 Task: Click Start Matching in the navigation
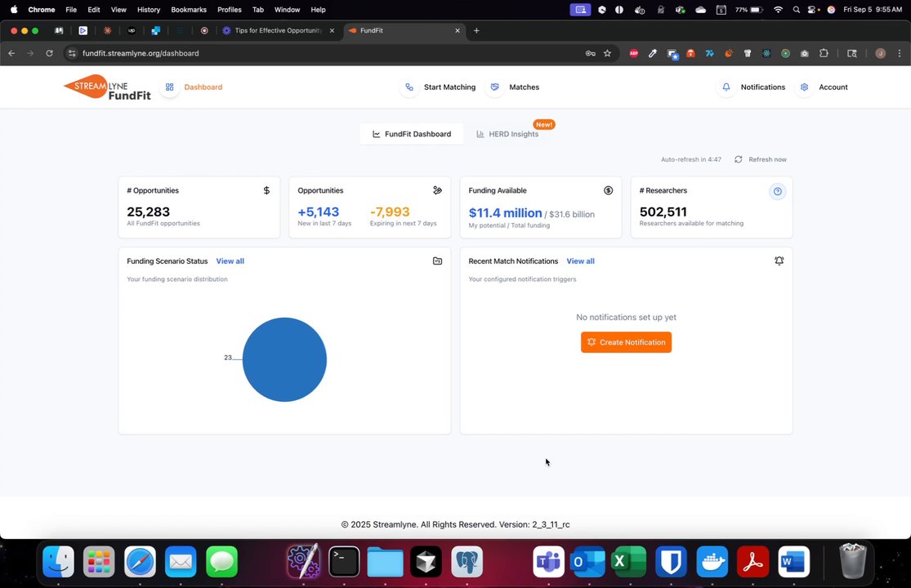tap(449, 87)
